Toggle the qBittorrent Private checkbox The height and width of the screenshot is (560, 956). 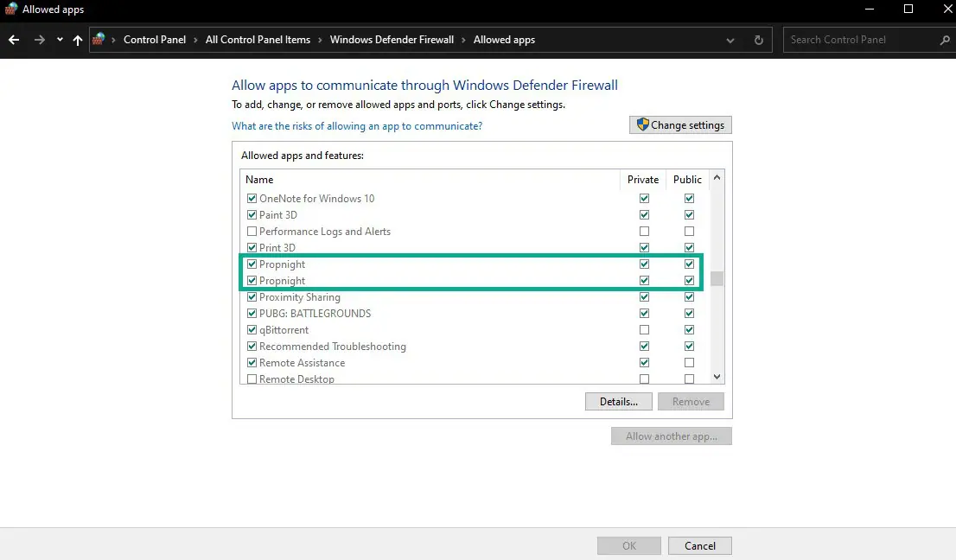click(x=644, y=329)
